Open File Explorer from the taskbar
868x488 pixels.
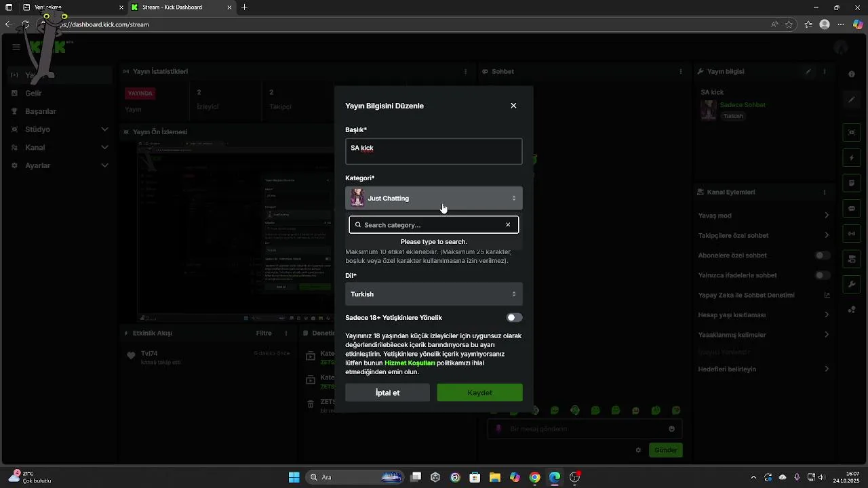(x=495, y=477)
